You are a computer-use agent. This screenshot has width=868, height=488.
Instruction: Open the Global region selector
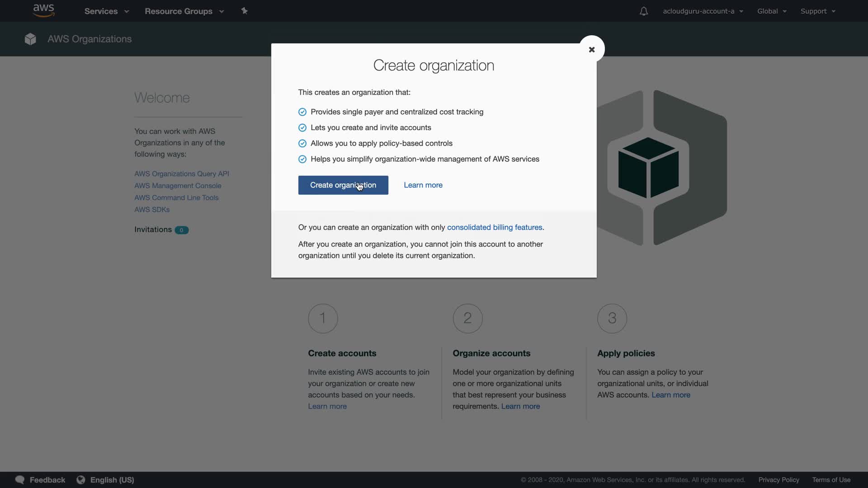point(772,11)
